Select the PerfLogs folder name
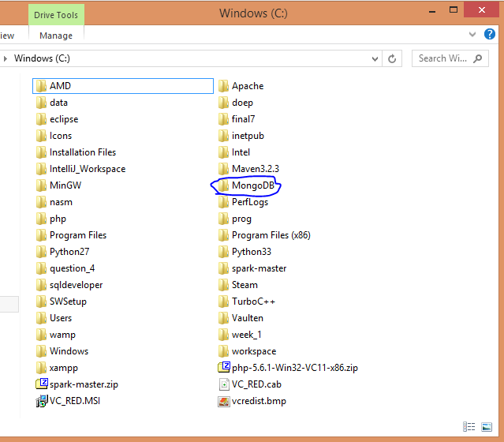This screenshot has height=442, width=504. [250, 202]
